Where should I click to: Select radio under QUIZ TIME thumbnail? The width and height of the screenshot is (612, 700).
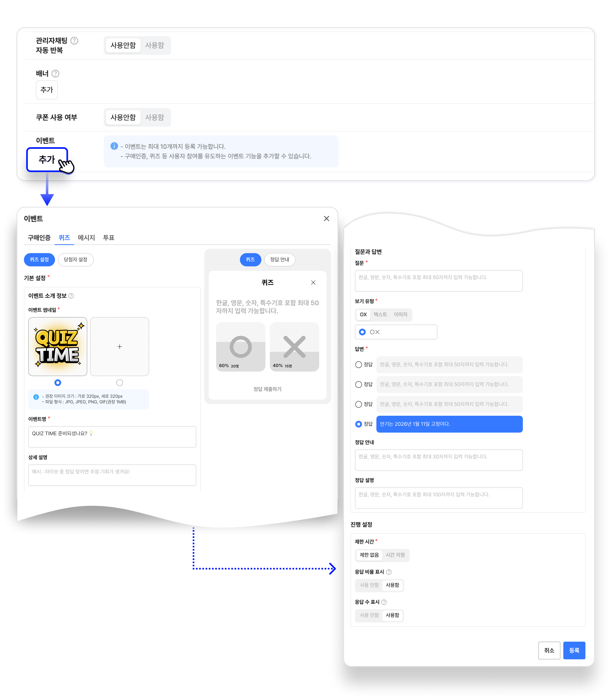click(x=58, y=382)
